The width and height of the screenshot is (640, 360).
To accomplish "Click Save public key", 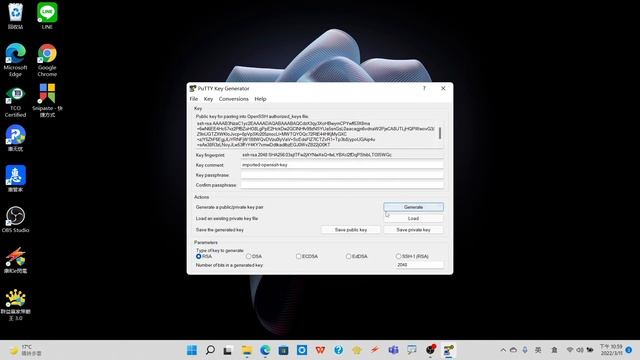I will click(x=351, y=230).
